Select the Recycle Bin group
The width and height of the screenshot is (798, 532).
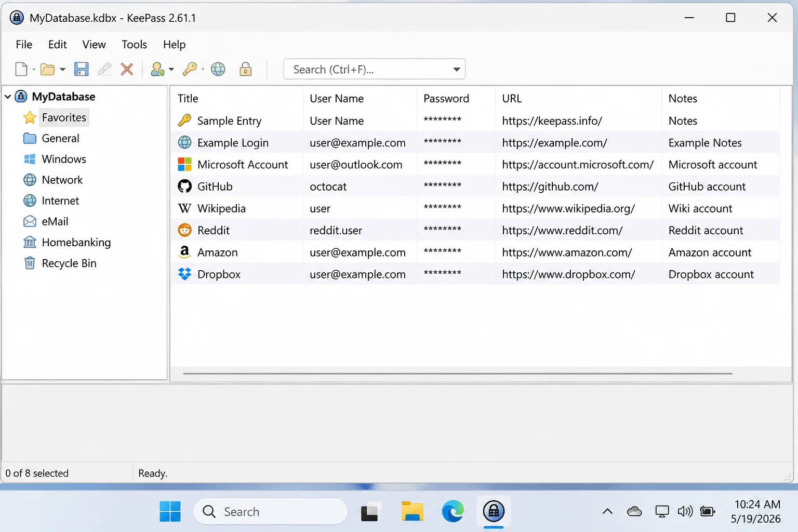point(69,263)
